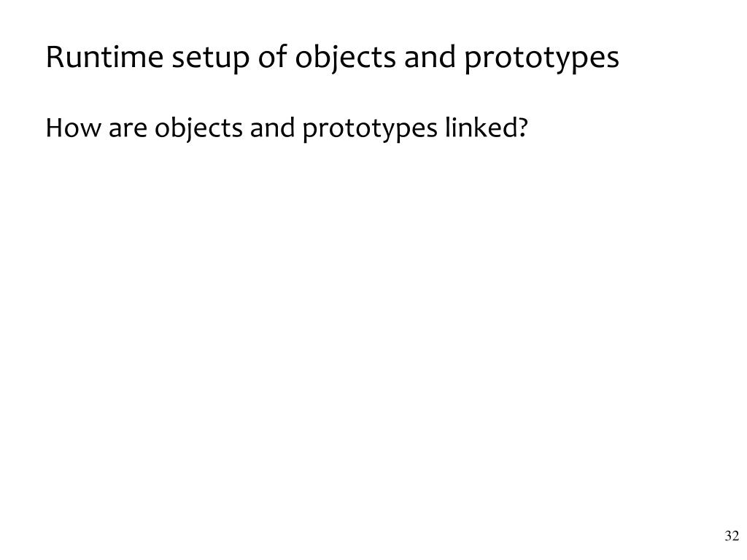Click "objects" in the subtitle question

(198, 128)
